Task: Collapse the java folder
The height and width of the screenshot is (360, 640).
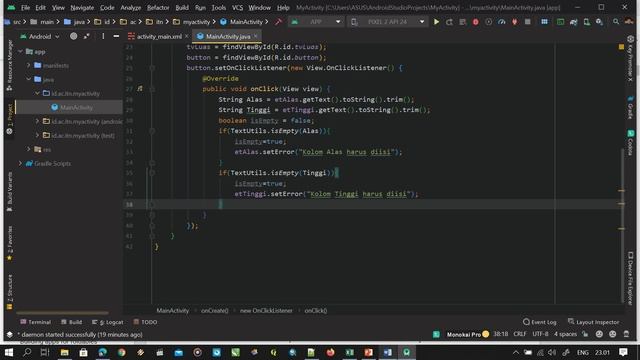Action: pos(29,79)
